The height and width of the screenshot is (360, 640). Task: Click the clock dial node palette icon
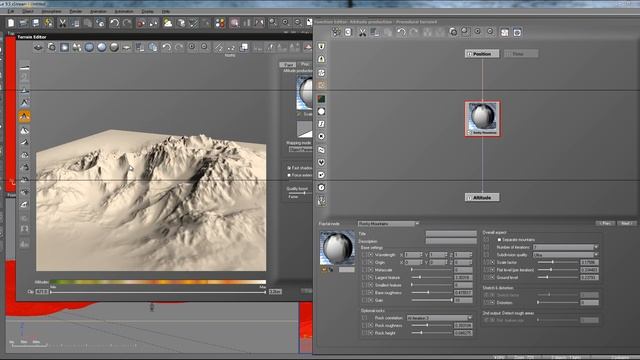[321, 187]
